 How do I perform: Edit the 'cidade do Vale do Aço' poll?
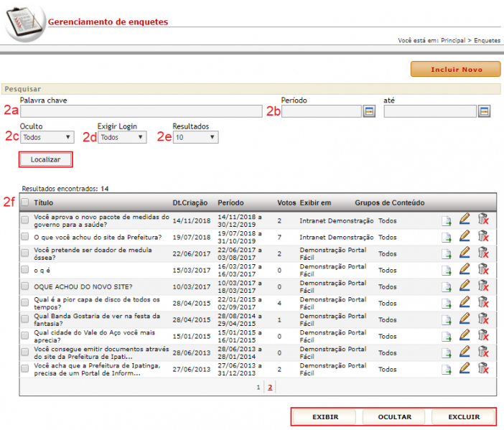coord(465,335)
